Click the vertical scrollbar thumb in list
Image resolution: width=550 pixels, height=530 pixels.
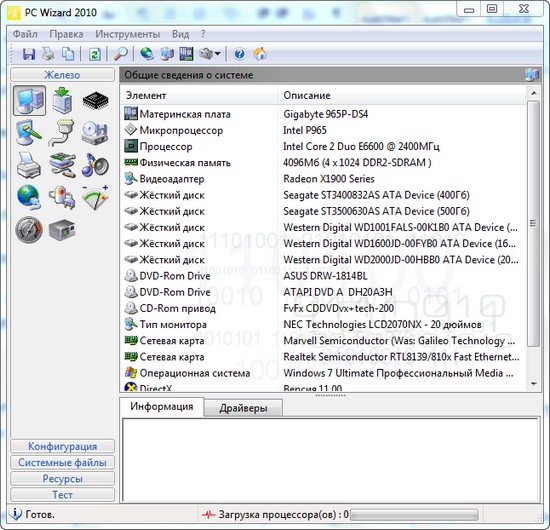coord(534,224)
